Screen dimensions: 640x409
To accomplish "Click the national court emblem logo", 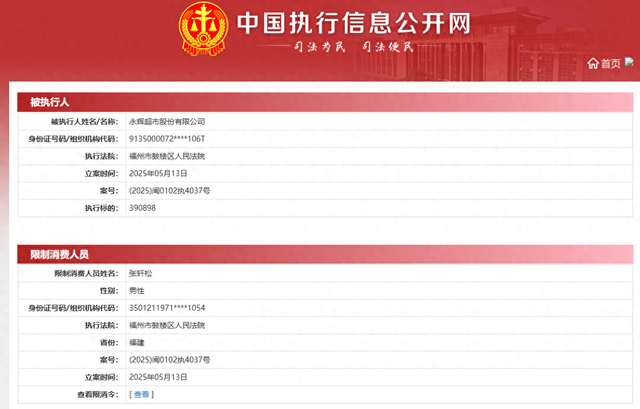I will click(x=203, y=29).
